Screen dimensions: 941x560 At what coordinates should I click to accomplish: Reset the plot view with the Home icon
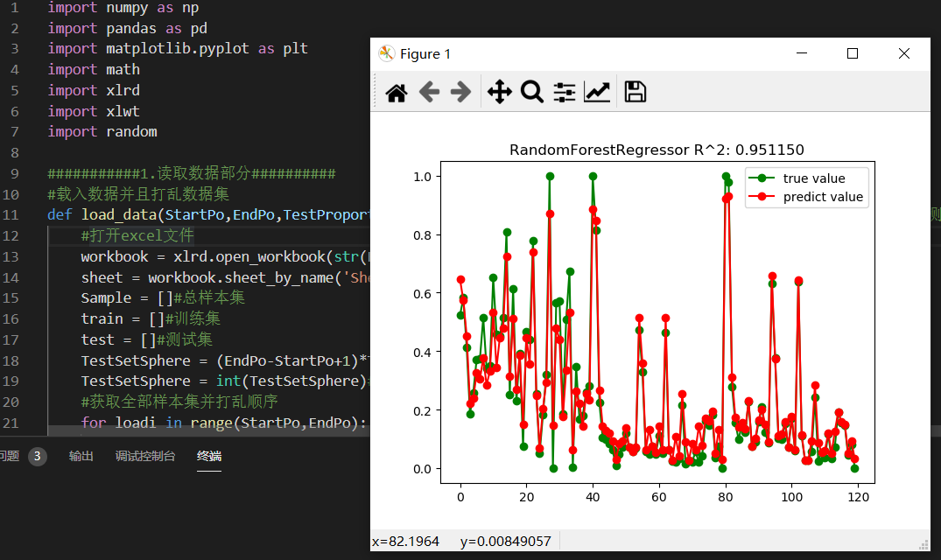pyautogui.click(x=396, y=91)
